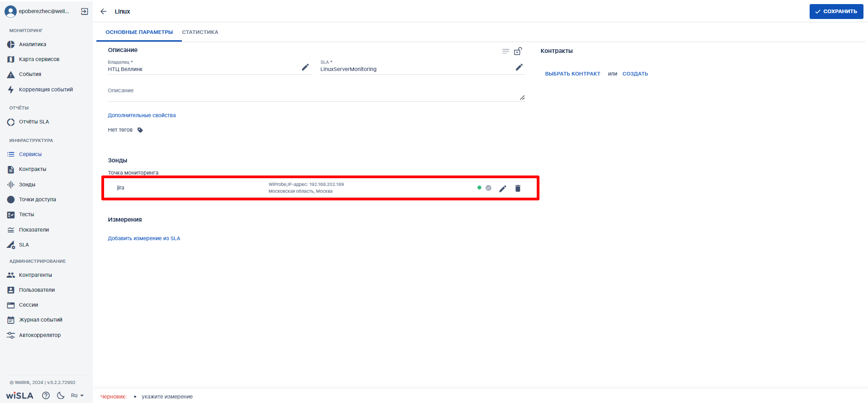This screenshot has width=868, height=403.
Task: Click the logout icon next to username
Action: [x=85, y=11]
